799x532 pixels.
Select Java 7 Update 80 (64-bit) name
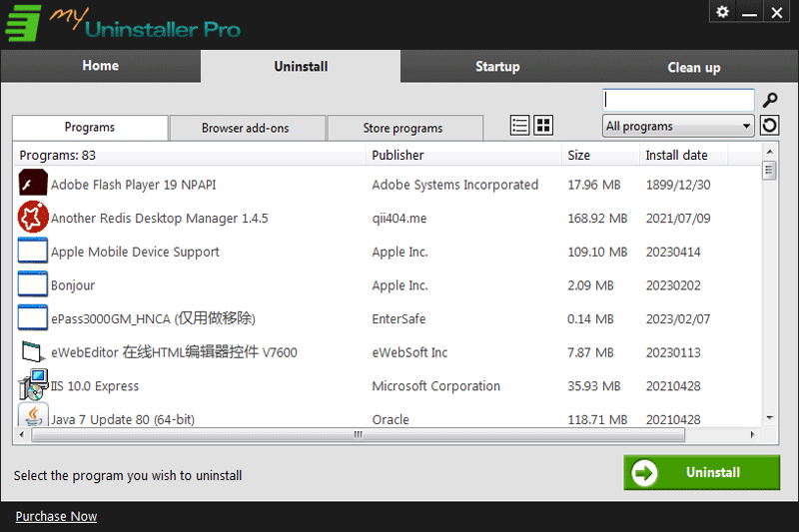(123, 419)
